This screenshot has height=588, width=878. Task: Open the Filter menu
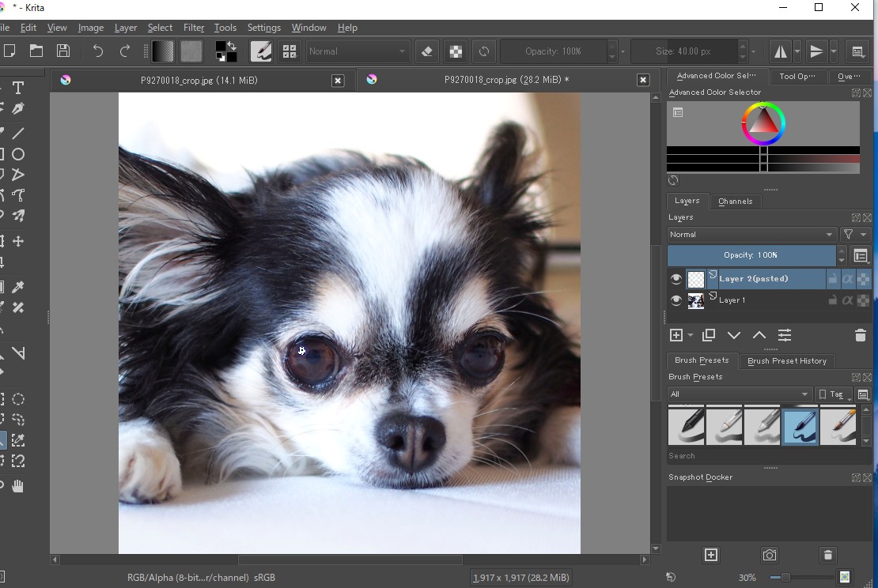[x=194, y=28]
